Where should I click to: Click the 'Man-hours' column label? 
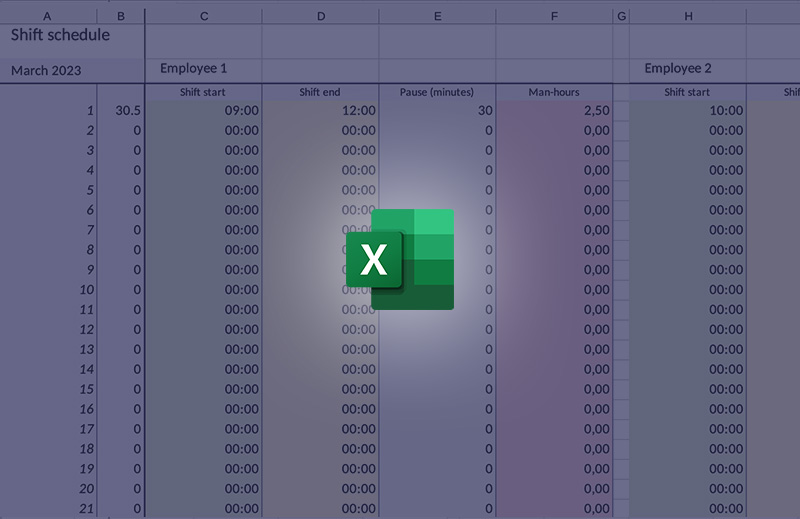(554, 92)
